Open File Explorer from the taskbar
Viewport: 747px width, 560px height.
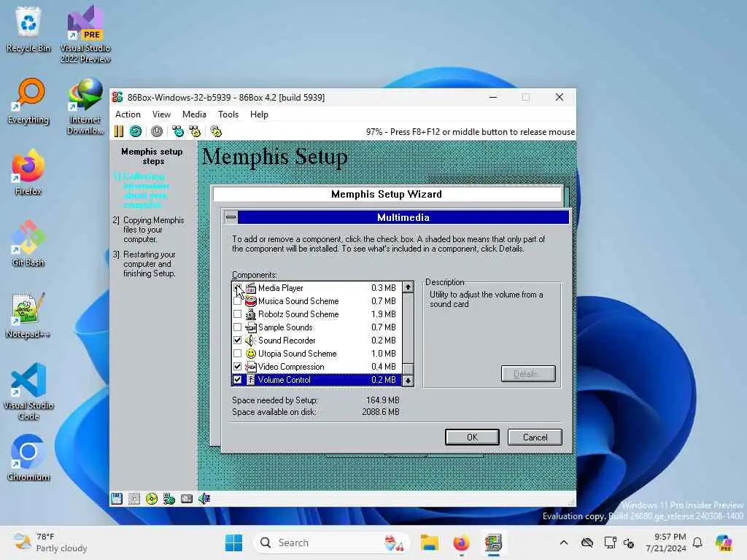(x=429, y=542)
